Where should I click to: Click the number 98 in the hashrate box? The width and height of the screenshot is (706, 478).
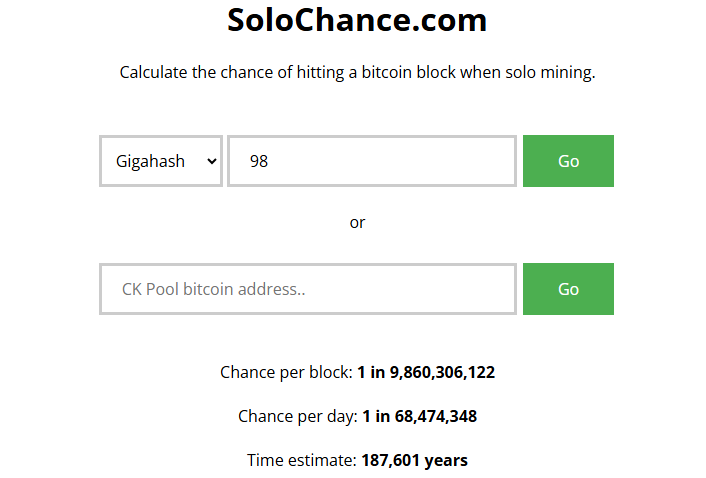pos(259,161)
